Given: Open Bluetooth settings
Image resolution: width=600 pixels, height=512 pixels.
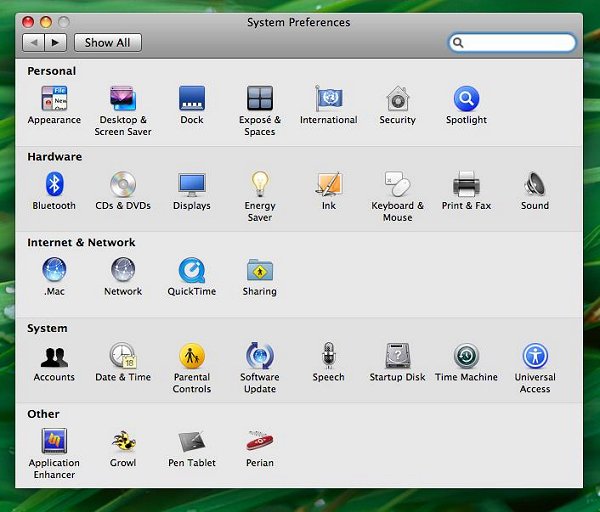Looking at the screenshot, I should coord(54,185).
